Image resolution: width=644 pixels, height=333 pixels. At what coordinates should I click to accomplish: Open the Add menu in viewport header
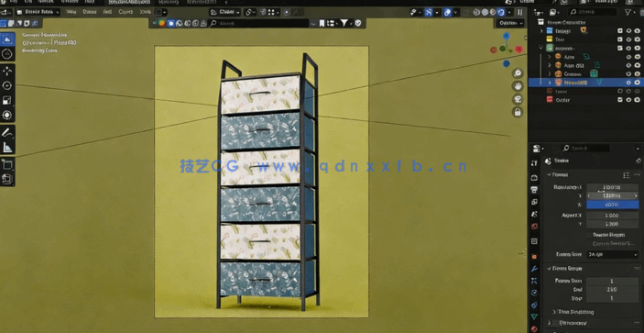click(107, 12)
